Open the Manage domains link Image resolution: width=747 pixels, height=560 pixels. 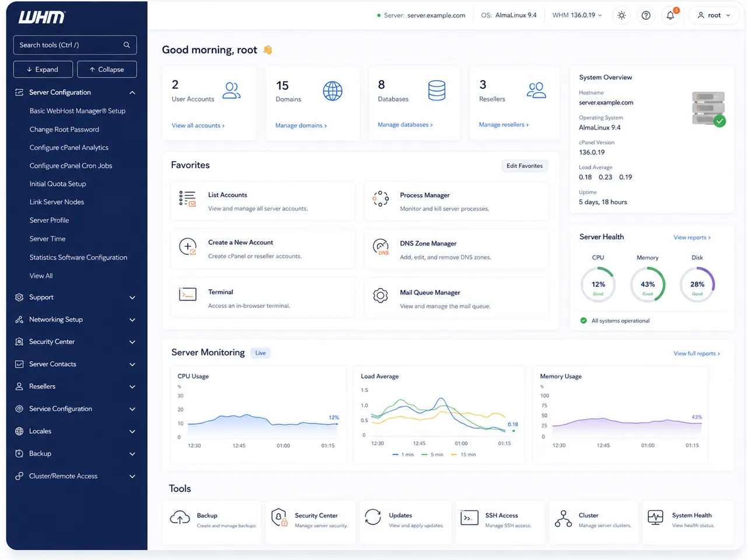click(x=301, y=125)
